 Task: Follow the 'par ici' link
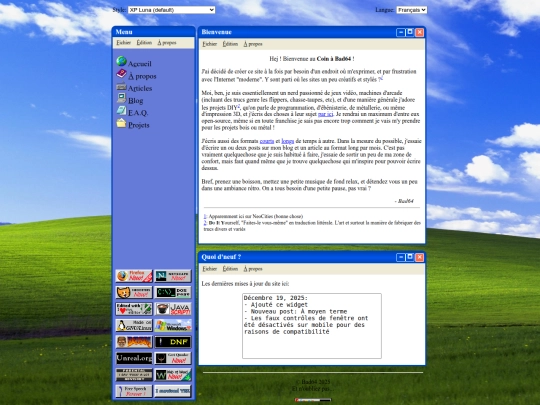(x=325, y=114)
